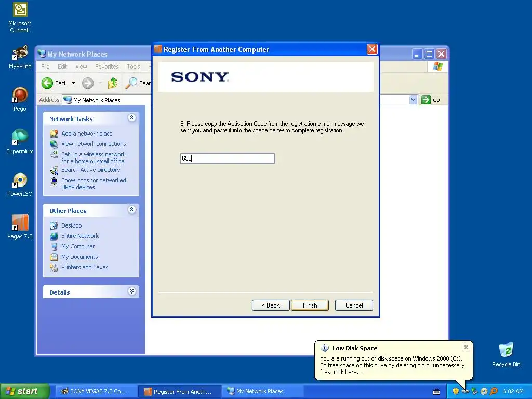Select the Supermium desktop shortcut
The image size is (532, 399).
20,142
